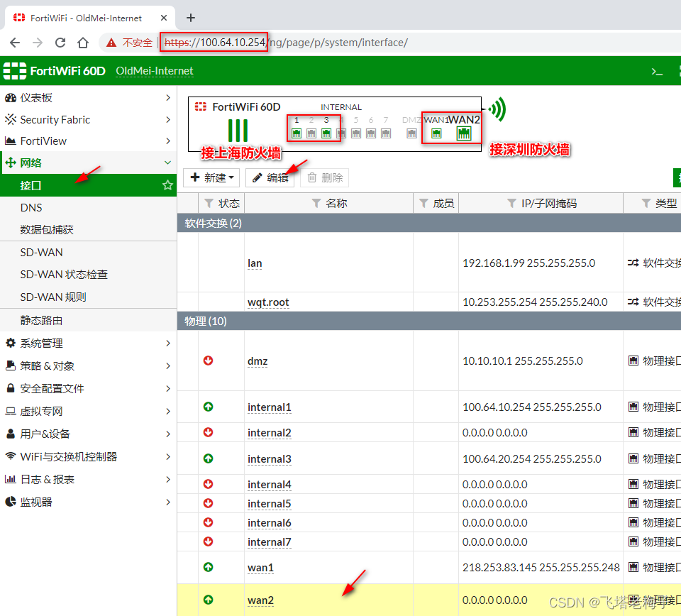Expand the 仪表板 menu
The width and height of the screenshot is (681, 616).
point(88,98)
